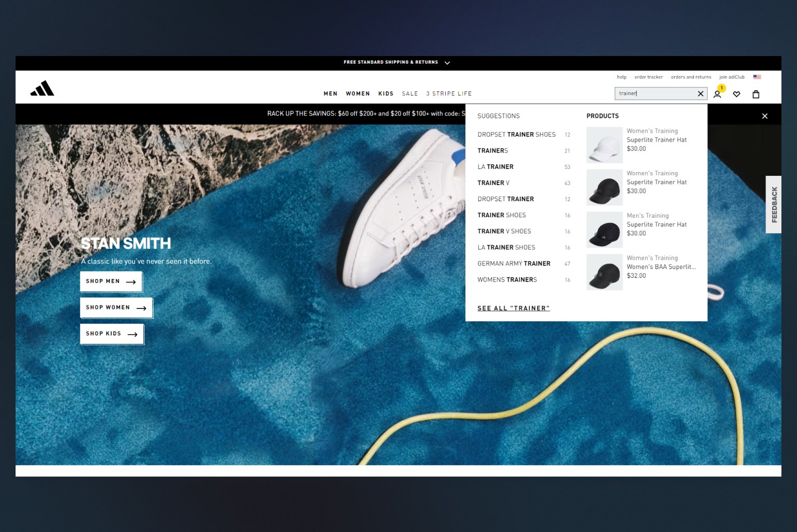797x532 pixels.
Task: Click the SHOP MEN button
Action: pos(111,281)
